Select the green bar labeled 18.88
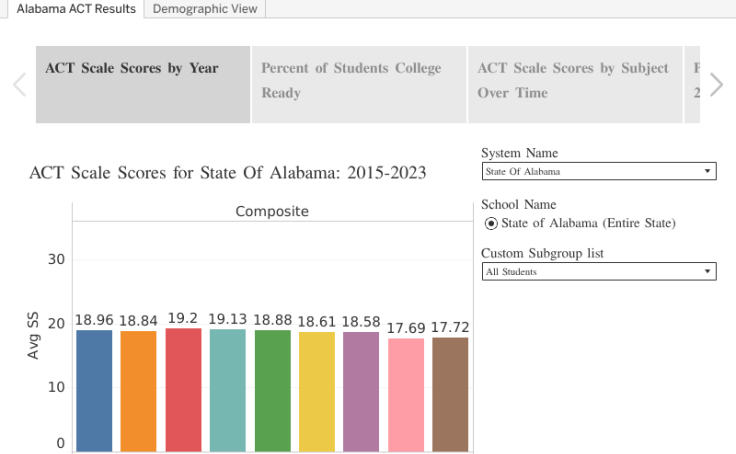Screen dimensions: 736x454 click(272, 390)
